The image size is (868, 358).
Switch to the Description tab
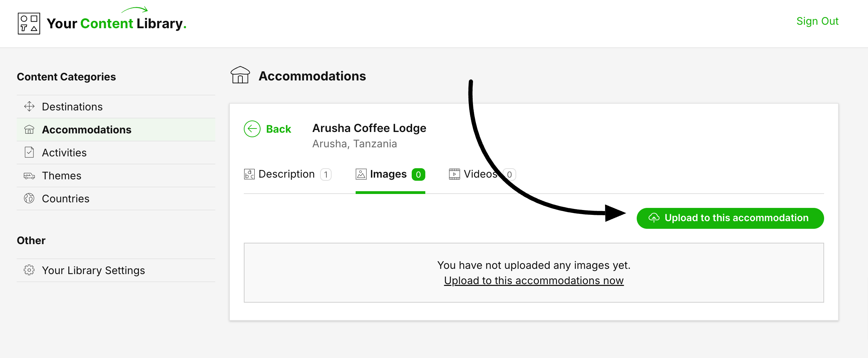[x=287, y=174]
